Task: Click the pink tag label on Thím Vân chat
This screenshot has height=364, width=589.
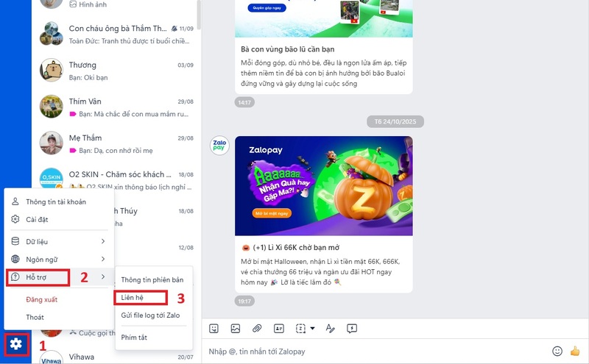Action: pos(73,114)
